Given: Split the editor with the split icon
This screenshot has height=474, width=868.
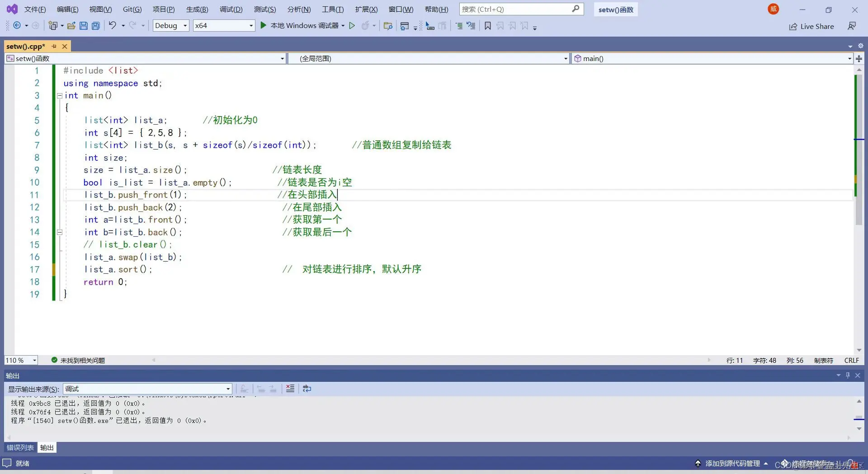Looking at the screenshot, I should click(x=859, y=58).
